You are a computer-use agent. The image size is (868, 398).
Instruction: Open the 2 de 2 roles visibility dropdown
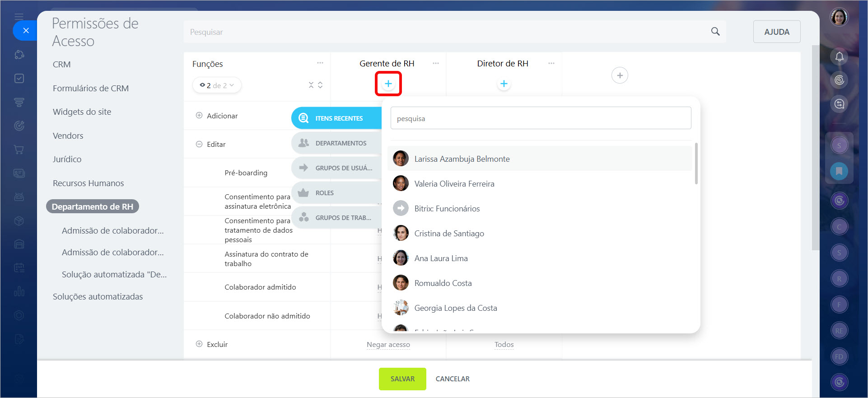(217, 85)
